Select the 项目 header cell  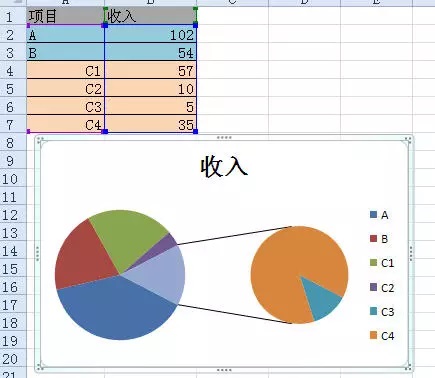click(66, 16)
